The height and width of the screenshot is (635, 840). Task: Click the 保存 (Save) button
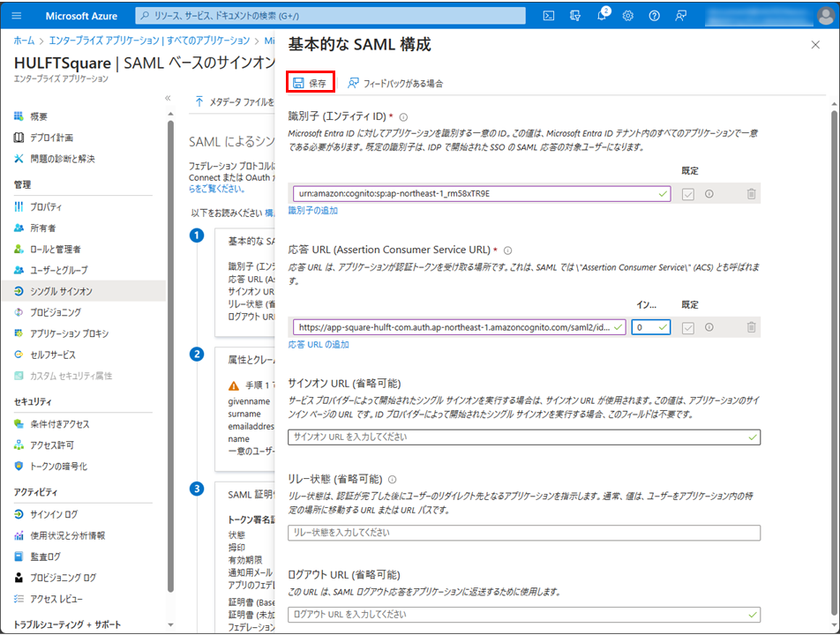310,83
